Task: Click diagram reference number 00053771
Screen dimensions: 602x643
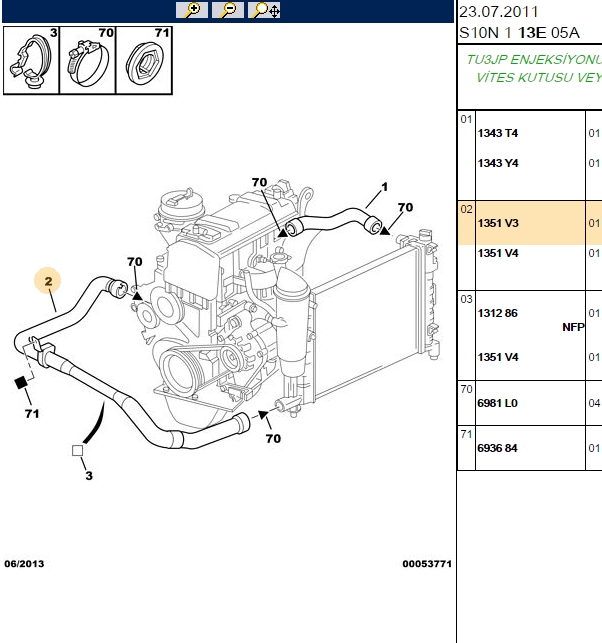Action: 427,564
